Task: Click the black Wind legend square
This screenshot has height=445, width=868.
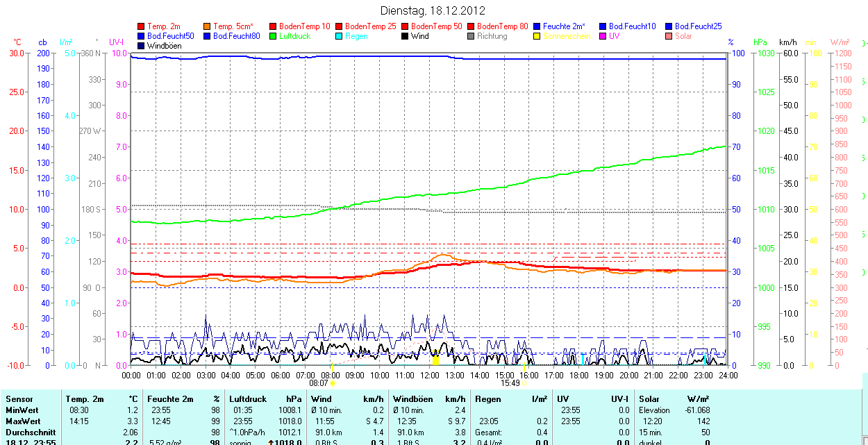Action: pyautogui.click(x=406, y=36)
